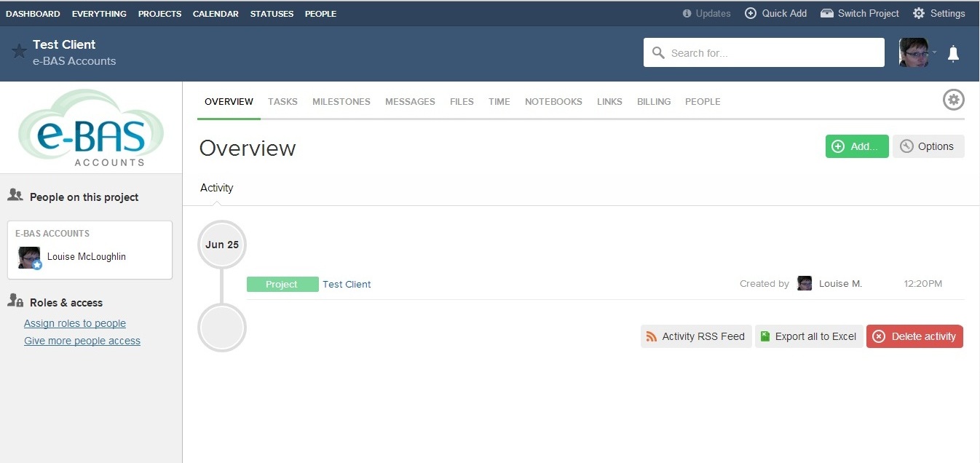Open the Everything view

99,14
